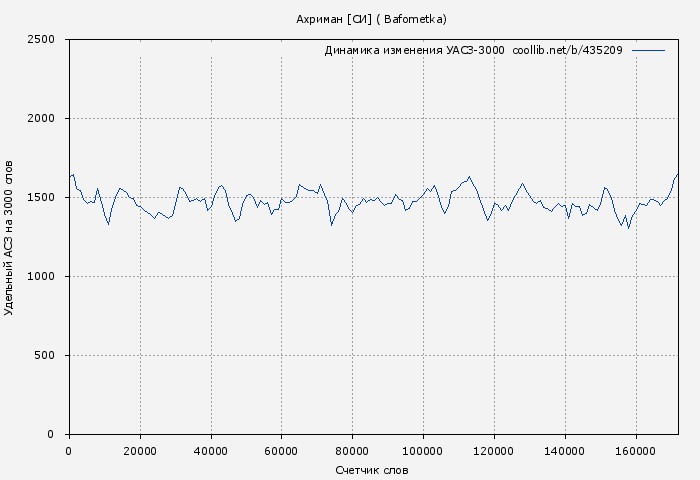Image resolution: width=700 pixels, height=480 pixels.
Task: Click the 40000 tick on the horizontal axis
Action: coord(211,451)
